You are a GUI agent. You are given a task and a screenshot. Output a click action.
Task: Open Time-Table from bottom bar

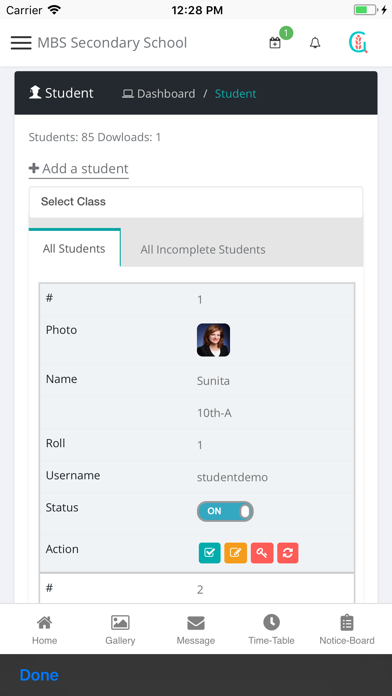pos(271,629)
